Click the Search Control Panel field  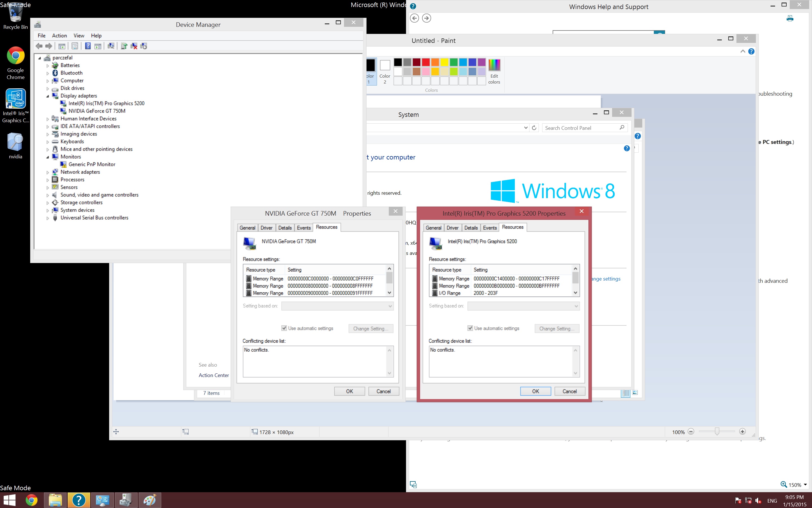tap(584, 128)
